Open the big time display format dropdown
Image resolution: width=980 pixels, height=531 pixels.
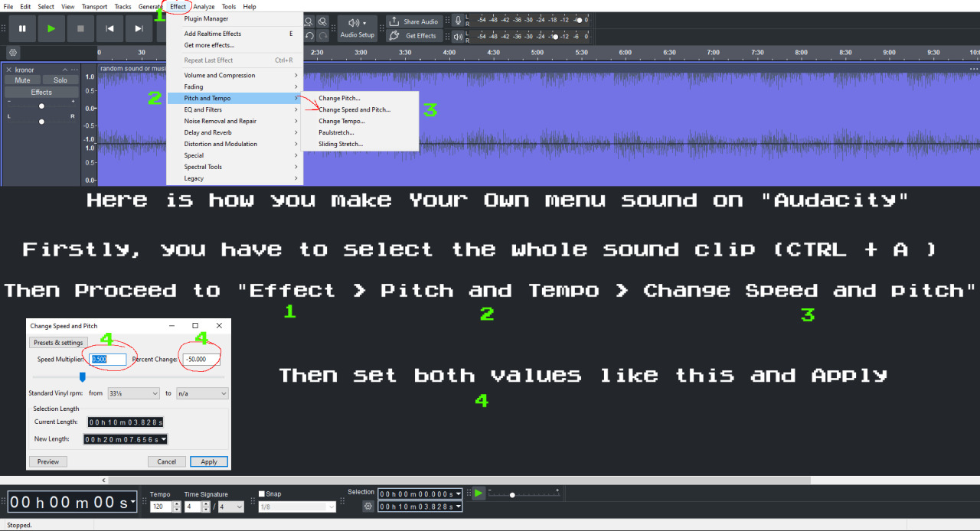[x=133, y=502]
